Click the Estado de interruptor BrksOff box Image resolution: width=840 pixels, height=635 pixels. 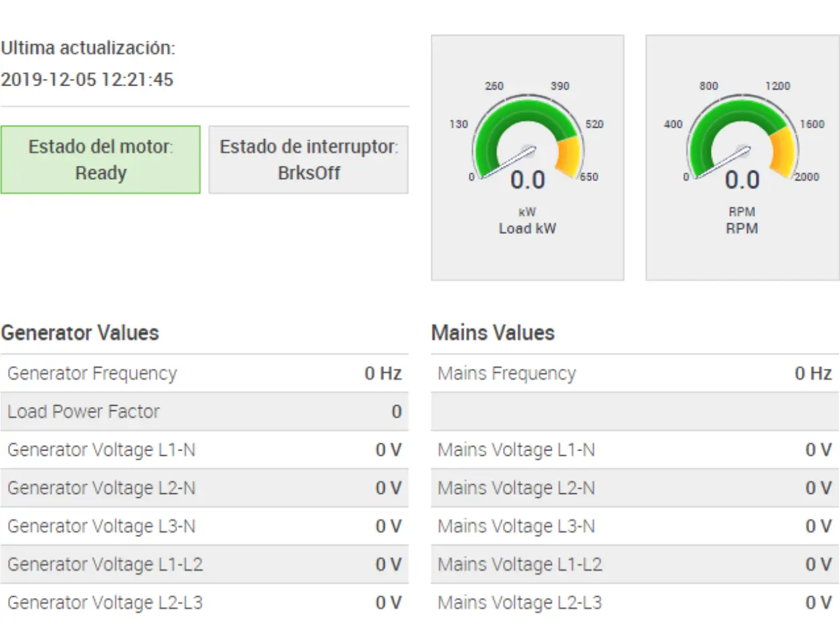pos(308,160)
